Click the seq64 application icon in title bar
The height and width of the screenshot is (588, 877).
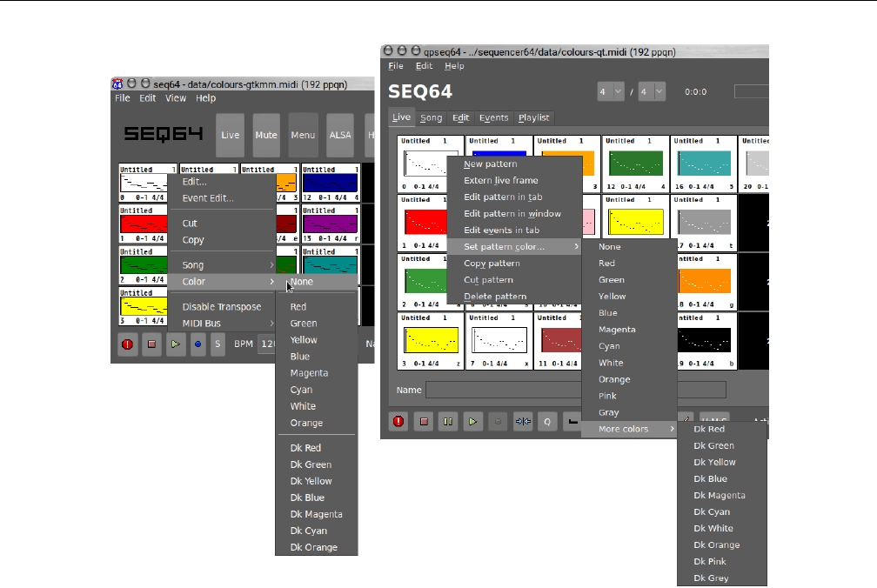pyautogui.click(x=117, y=84)
